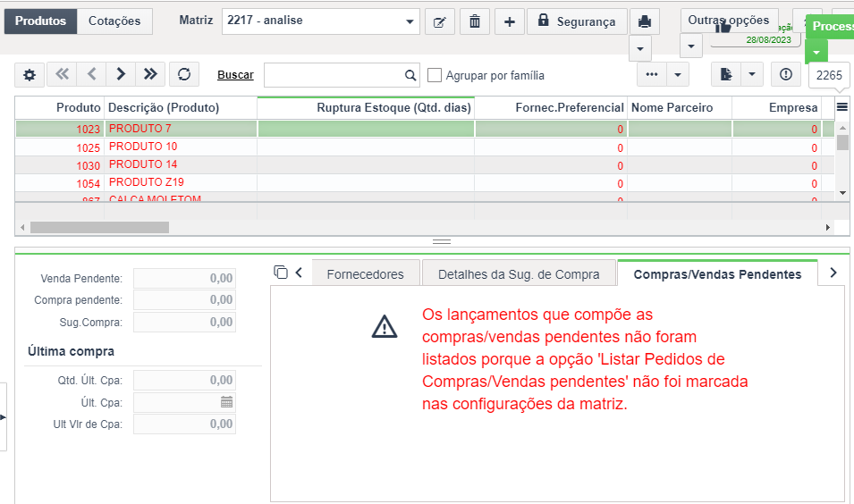The image size is (854, 504).
Task: Click the horizontal scrollbar thumb
Action: click(x=99, y=227)
